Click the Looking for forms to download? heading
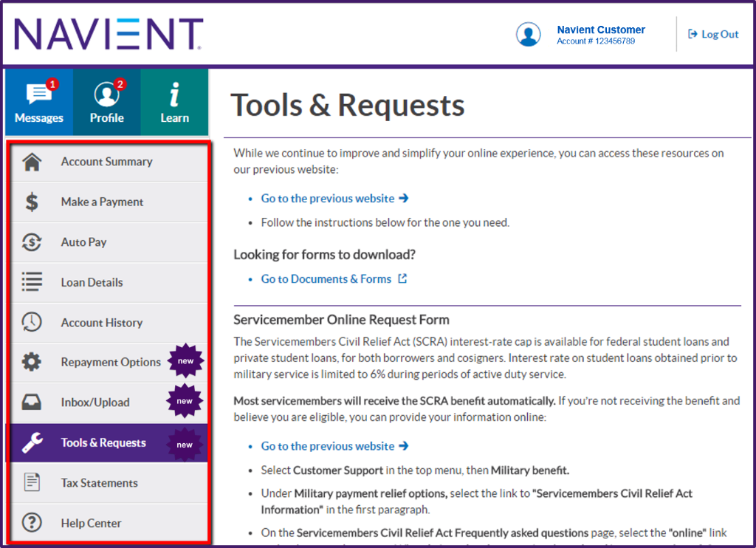The width and height of the screenshot is (756, 548). [325, 254]
